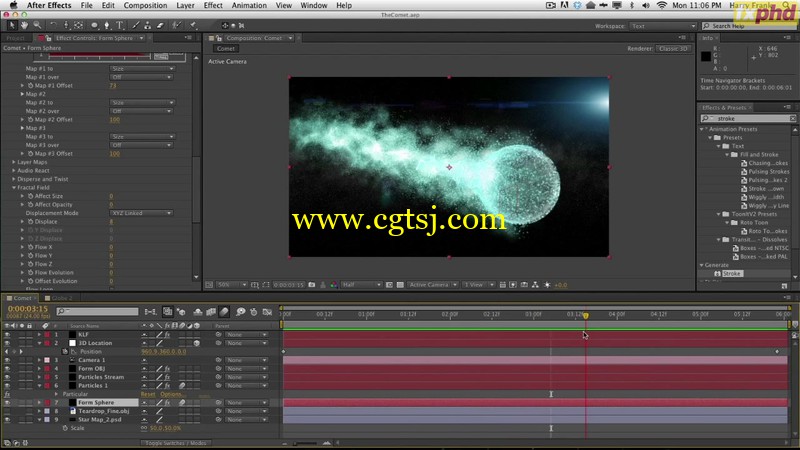
Task: Select the Type text tool
Action: pyautogui.click(x=119, y=25)
